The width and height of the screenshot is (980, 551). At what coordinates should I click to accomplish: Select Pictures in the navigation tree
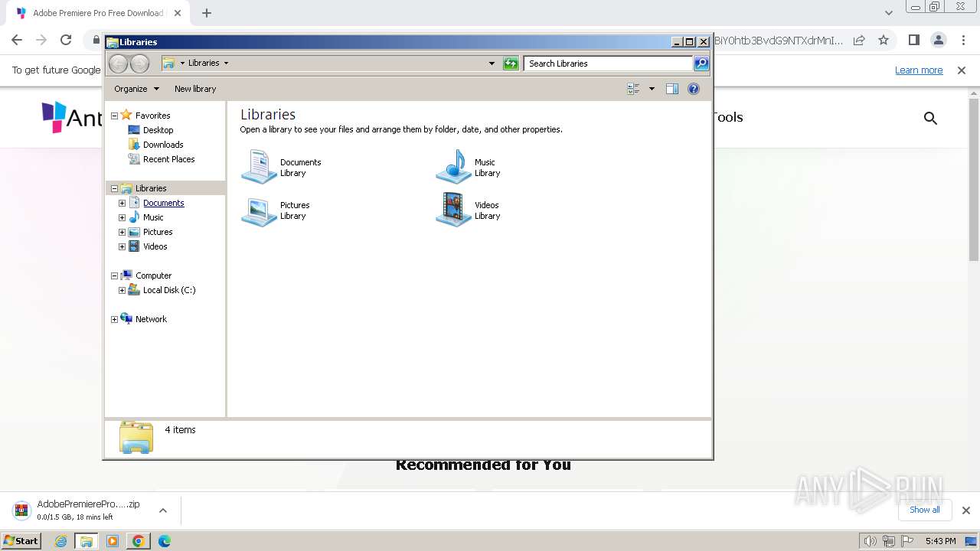click(x=158, y=232)
